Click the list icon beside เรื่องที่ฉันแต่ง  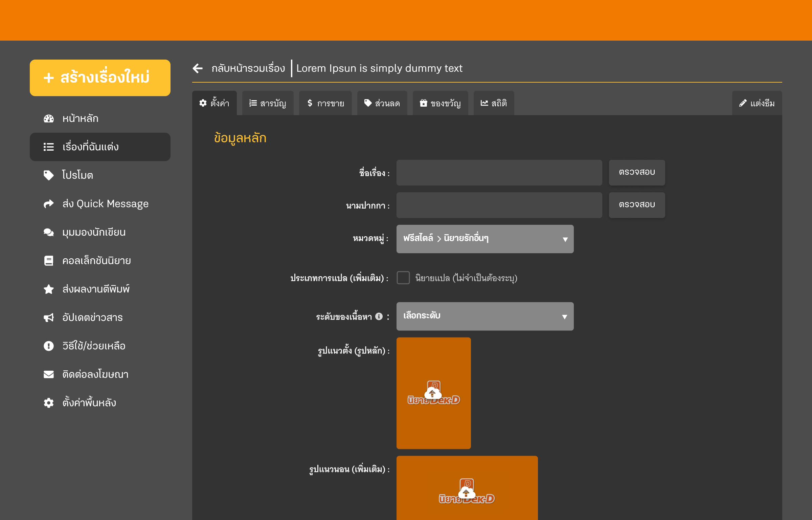click(49, 147)
